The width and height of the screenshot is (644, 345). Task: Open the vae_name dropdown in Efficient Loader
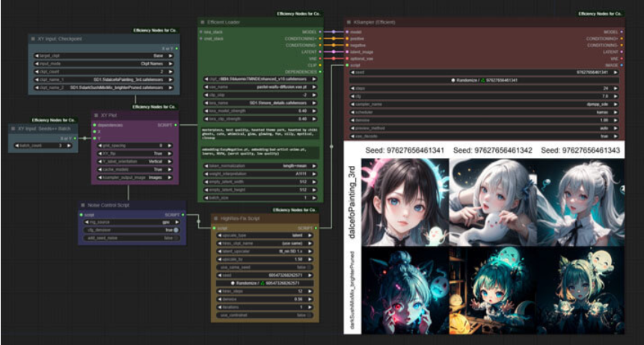[x=260, y=87]
